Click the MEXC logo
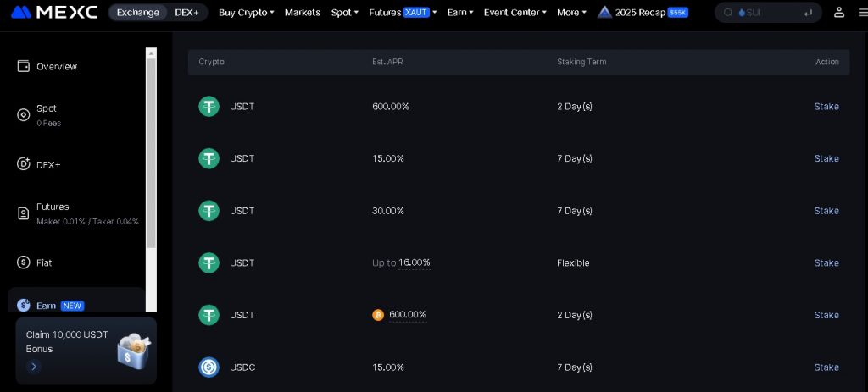The image size is (868, 392). point(54,12)
